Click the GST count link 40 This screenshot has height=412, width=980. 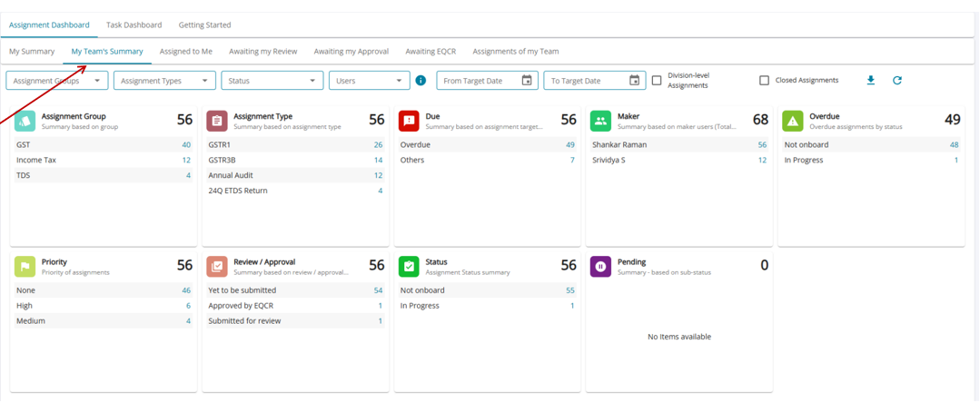coord(186,145)
